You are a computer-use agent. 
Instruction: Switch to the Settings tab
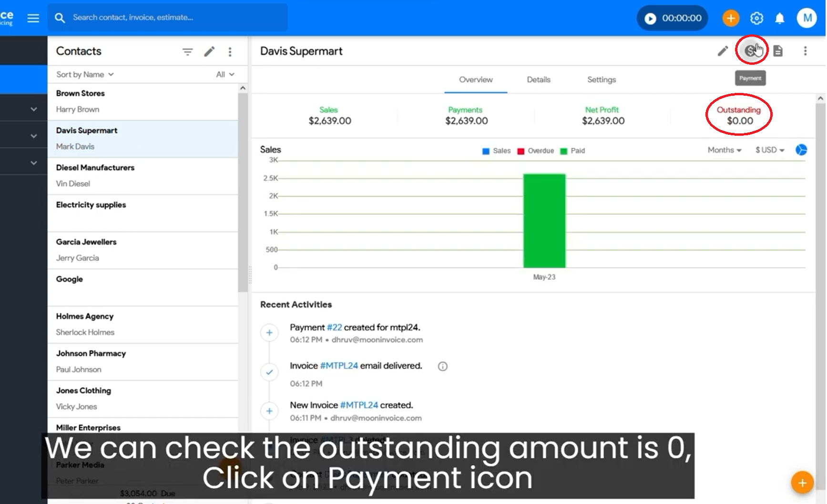pos(601,80)
